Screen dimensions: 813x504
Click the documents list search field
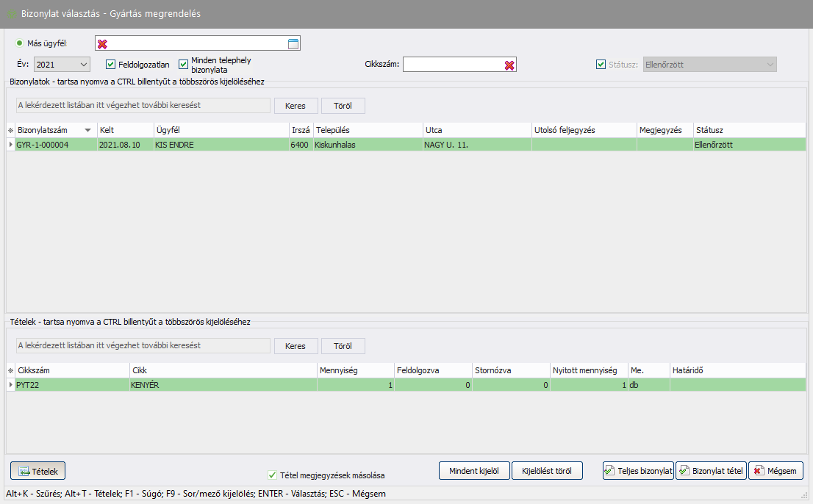click(143, 105)
